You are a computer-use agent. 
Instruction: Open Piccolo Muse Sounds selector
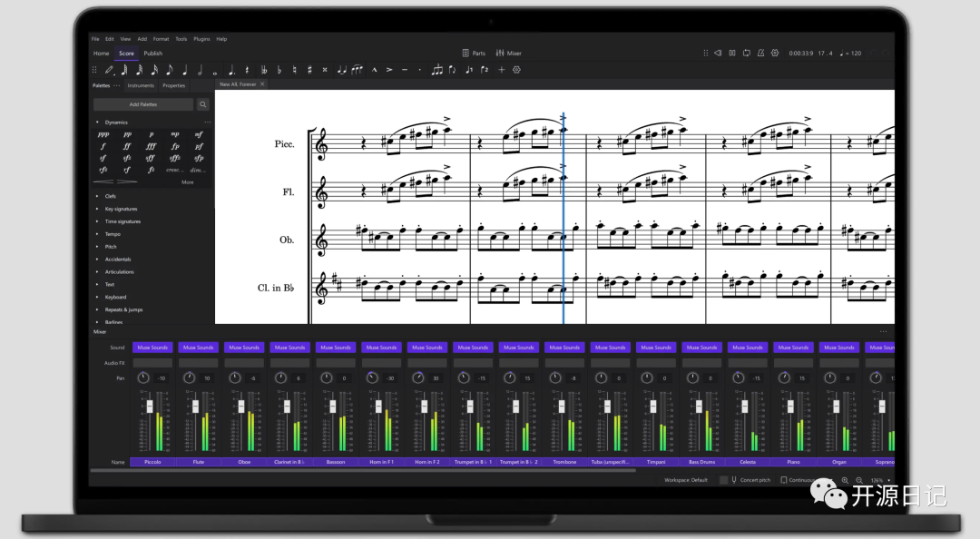pyautogui.click(x=152, y=348)
